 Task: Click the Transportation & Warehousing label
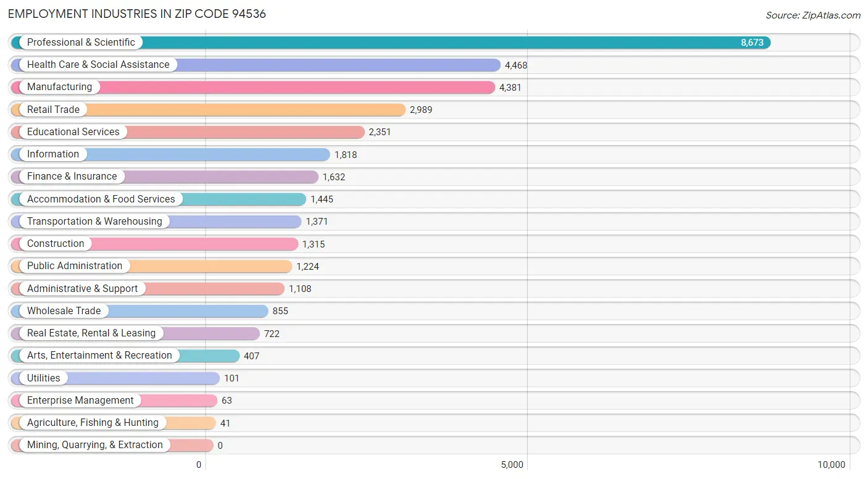pyautogui.click(x=94, y=222)
